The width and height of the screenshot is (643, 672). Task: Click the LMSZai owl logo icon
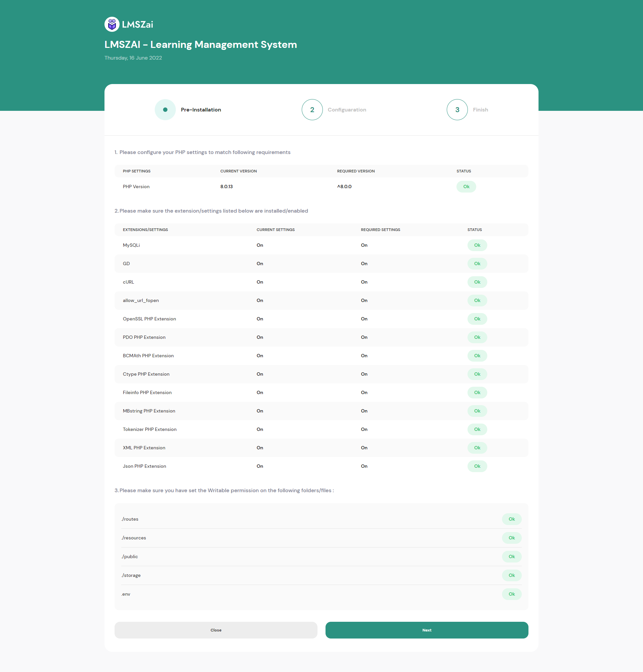tap(112, 24)
